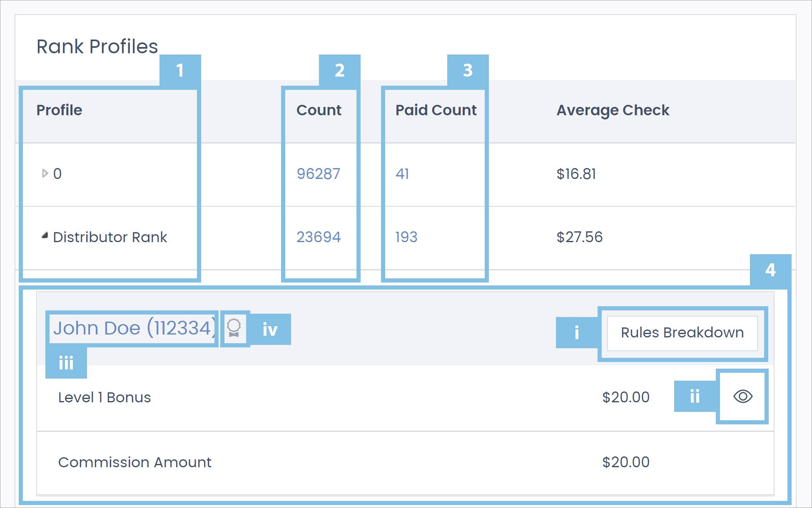Sort by the Average Check column header
The image size is (812, 508).
(613, 110)
